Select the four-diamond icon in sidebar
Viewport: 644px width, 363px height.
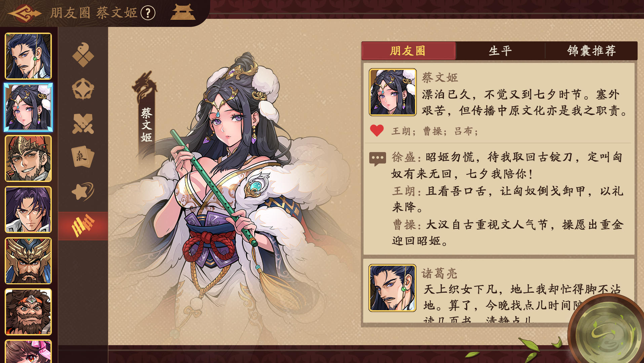point(83,55)
